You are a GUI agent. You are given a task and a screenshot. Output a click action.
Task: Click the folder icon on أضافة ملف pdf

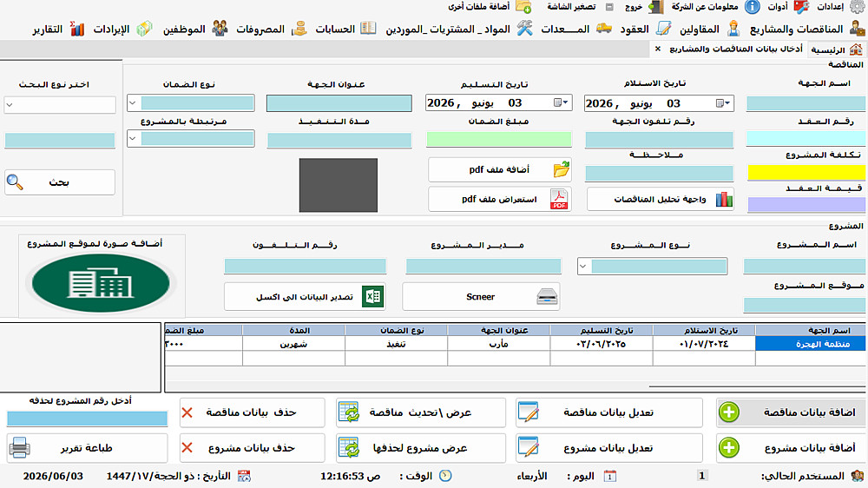click(x=561, y=169)
